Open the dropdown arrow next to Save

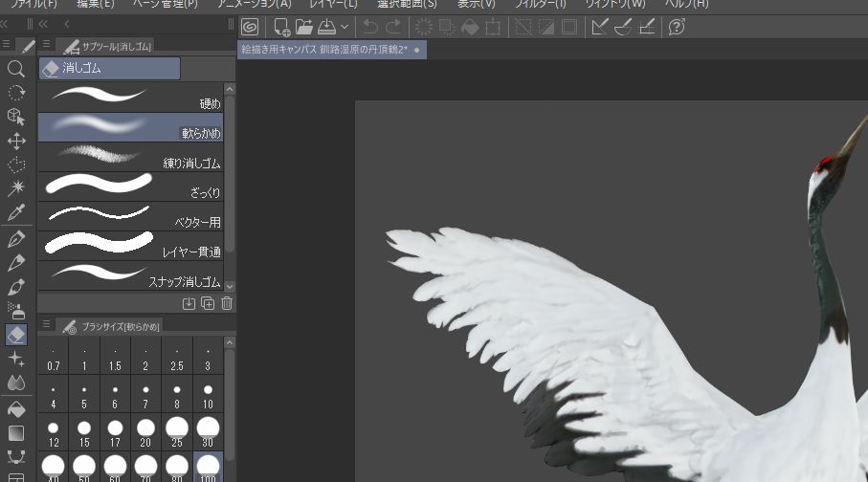[x=345, y=27]
